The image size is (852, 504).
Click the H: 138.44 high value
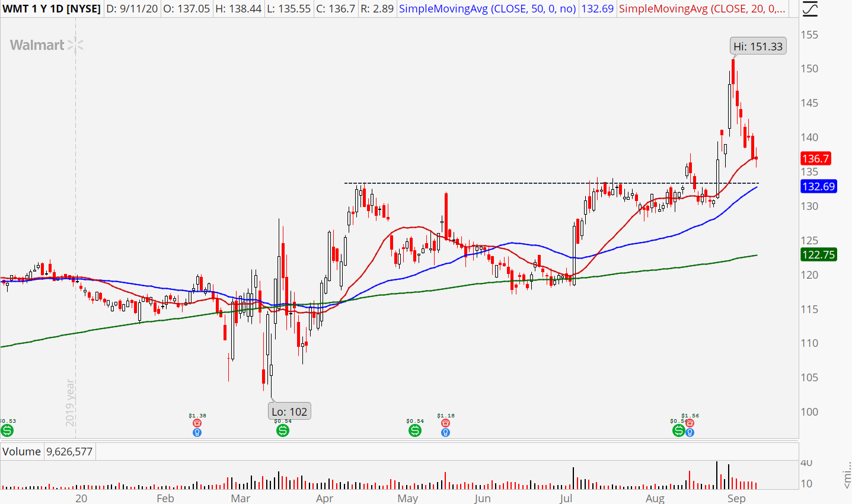[238, 9]
